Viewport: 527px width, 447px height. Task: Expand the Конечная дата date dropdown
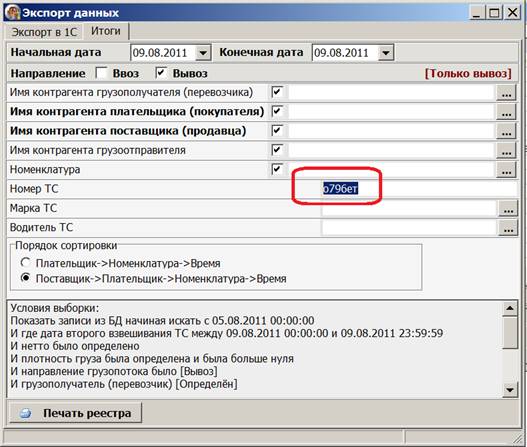(x=386, y=53)
